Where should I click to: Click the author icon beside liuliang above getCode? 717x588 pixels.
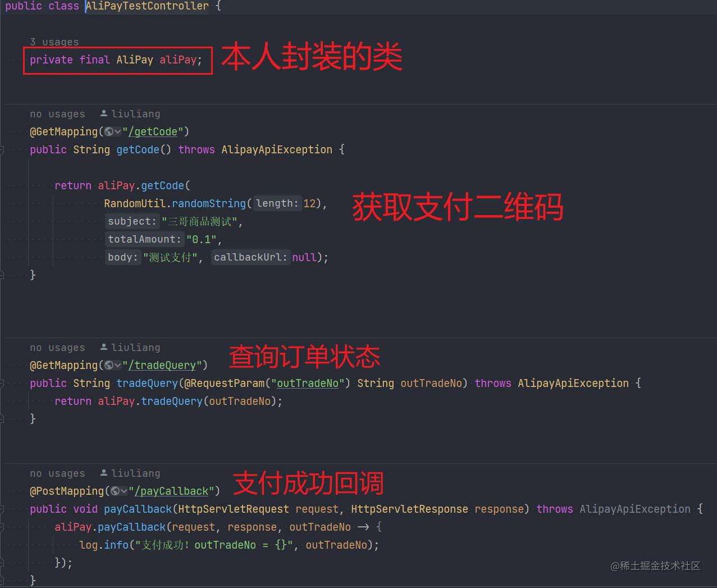[x=103, y=113]
